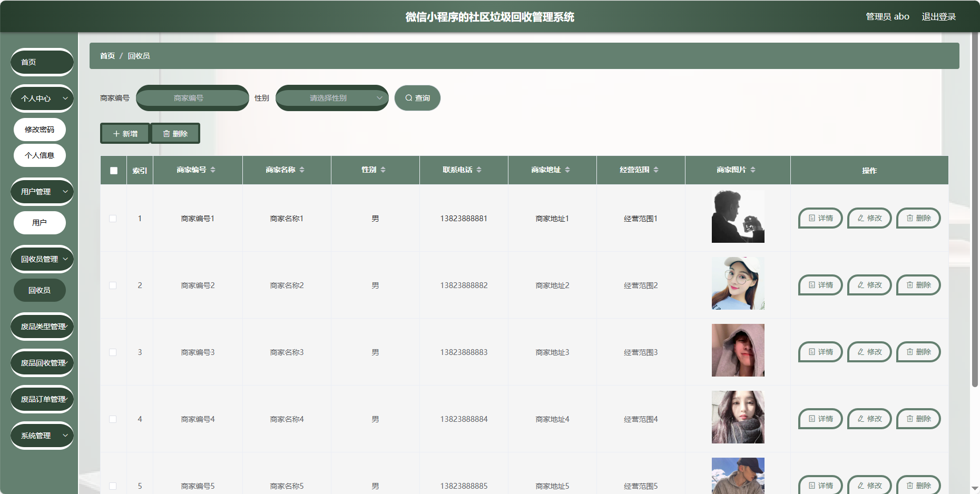The width and height of the screenshot is (980, 494).
Task: Edit 商家编号2 row via 修改
Action: tap(869, 285)
